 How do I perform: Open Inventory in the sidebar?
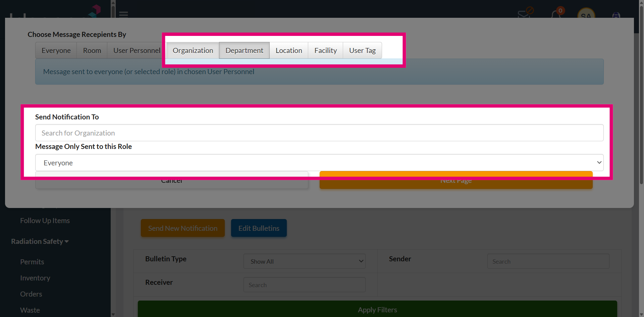tap(35, 278)
